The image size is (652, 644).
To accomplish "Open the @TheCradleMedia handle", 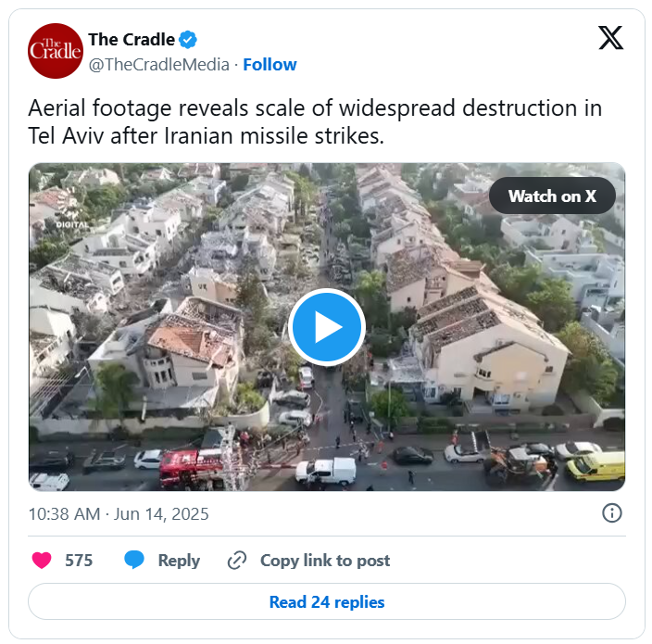I will click(159, 65).
